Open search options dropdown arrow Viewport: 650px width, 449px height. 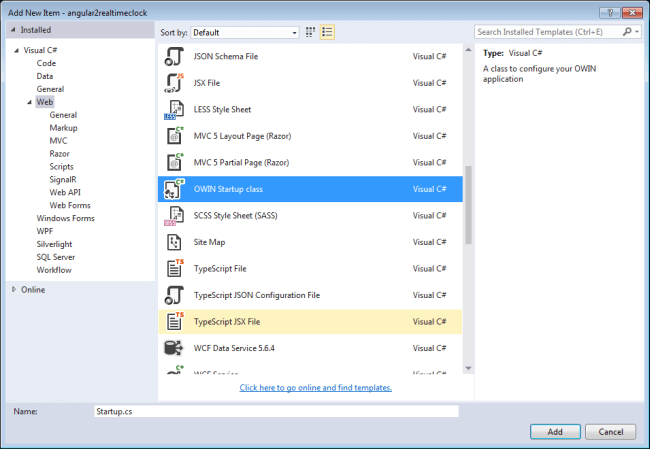(x=637, y=32)
